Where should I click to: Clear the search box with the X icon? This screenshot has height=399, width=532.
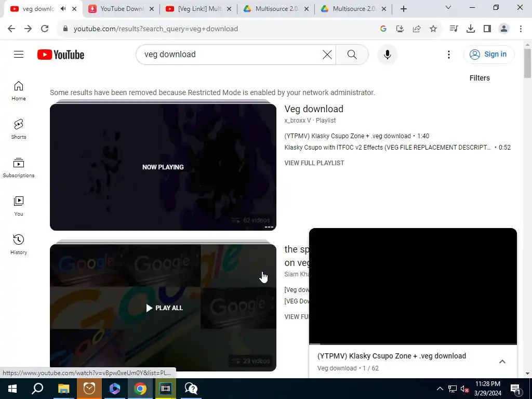(327, 54)
